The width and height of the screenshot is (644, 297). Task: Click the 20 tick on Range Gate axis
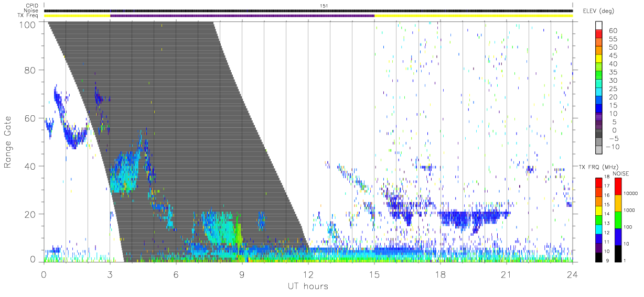coord(31,214)
